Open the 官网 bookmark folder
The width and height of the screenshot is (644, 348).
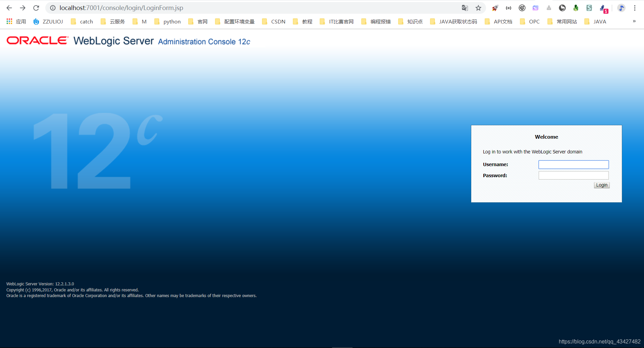pyautogui.click(x=198, y=21)
